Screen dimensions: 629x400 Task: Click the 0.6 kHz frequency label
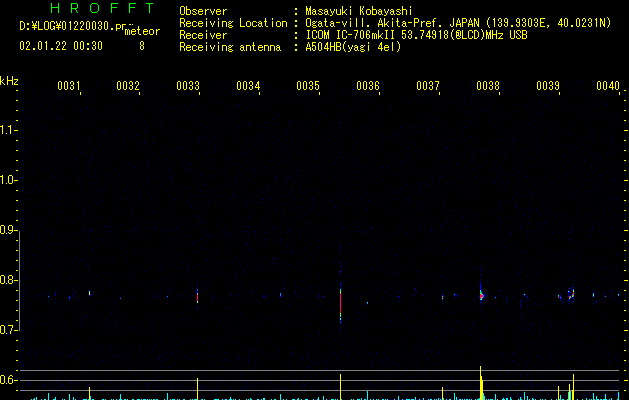point(8,380)
